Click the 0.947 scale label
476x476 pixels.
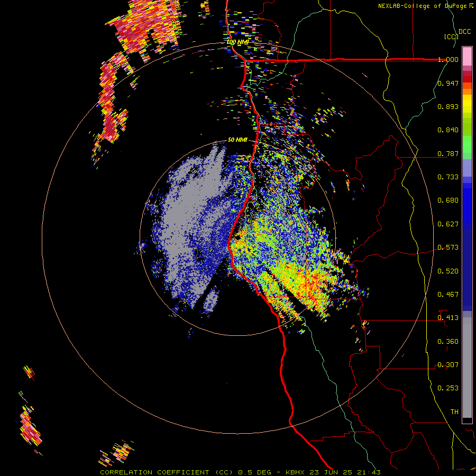click(448, 83)
